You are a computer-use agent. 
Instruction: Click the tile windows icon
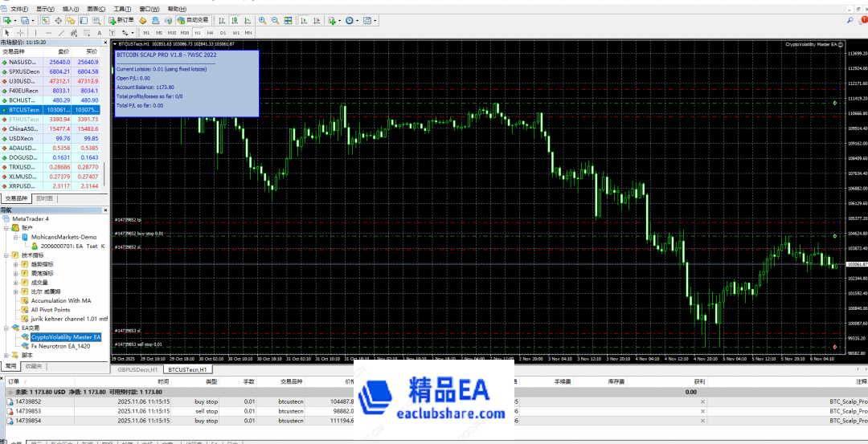point(286,19)
